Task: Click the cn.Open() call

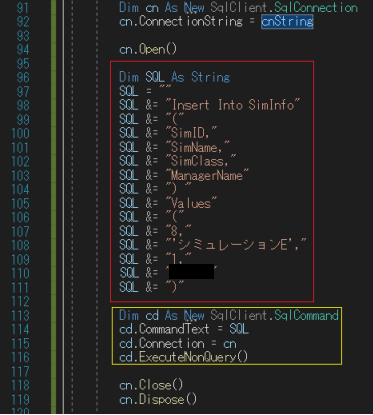Action: (x=148, y=50)
